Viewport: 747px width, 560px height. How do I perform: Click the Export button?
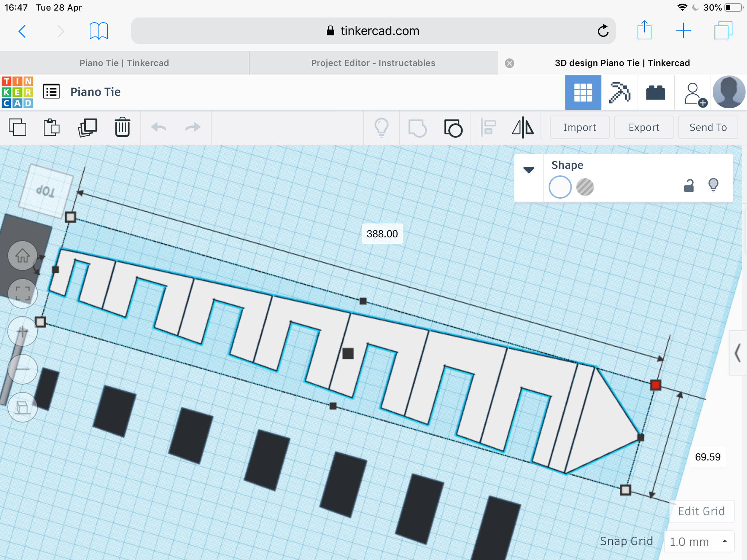pos(644,127)
